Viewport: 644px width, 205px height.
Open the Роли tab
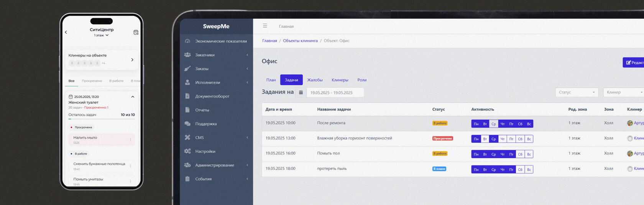point(362,80)
